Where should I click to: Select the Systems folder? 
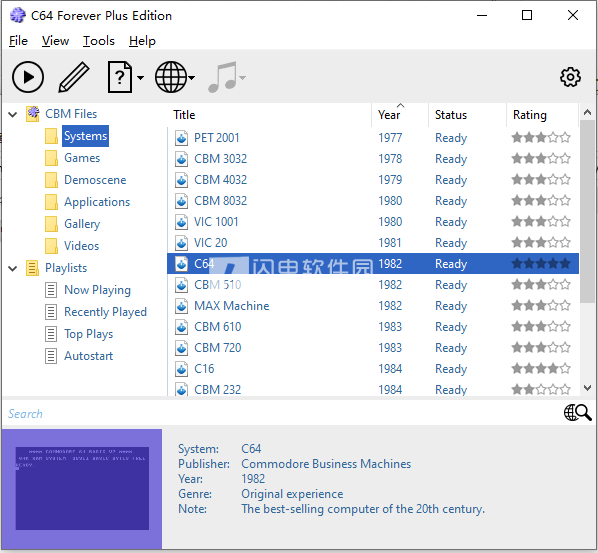(85, 136)
